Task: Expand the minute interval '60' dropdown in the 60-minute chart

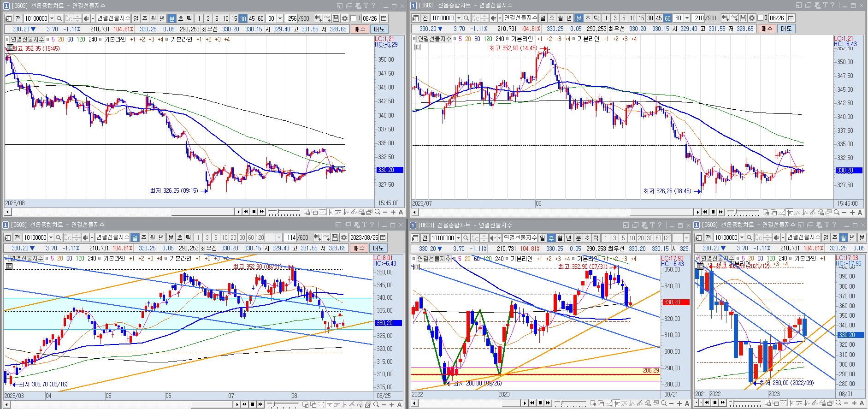Action: coord(687,18)
